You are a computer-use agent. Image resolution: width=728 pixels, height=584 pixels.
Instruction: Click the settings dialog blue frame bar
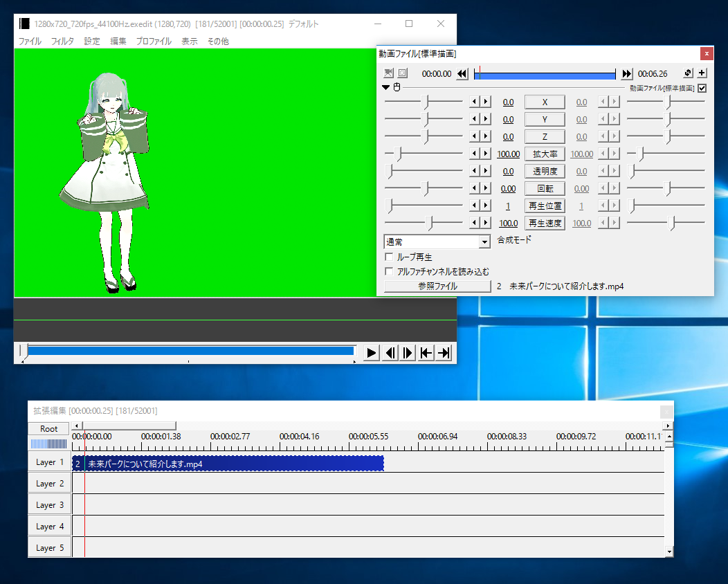pos(545,74)
